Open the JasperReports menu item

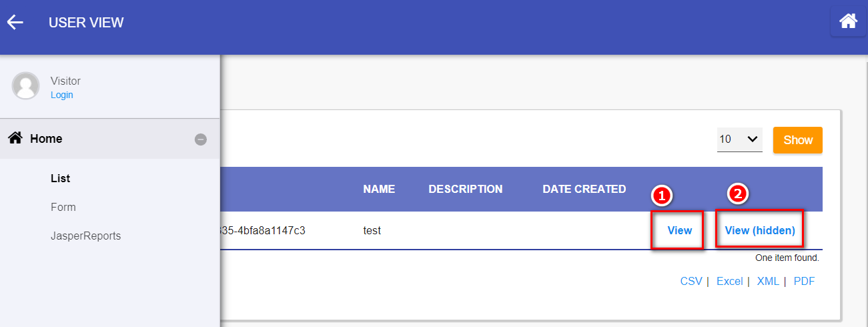click(x=86, y=236)
